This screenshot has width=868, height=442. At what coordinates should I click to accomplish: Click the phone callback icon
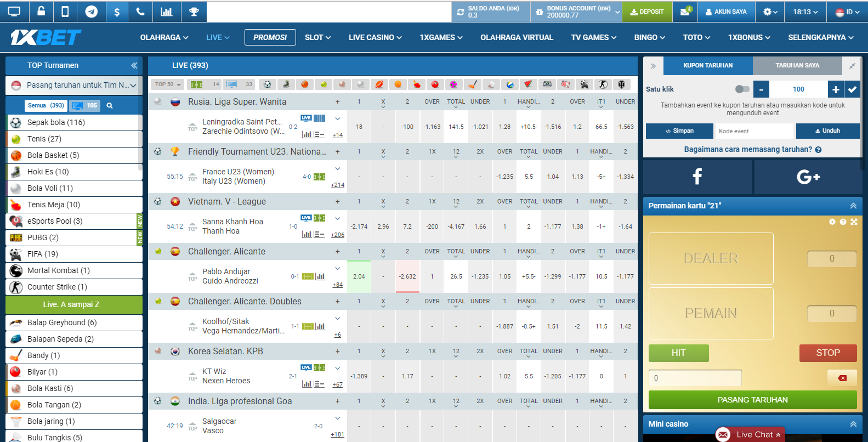(140, 12)
